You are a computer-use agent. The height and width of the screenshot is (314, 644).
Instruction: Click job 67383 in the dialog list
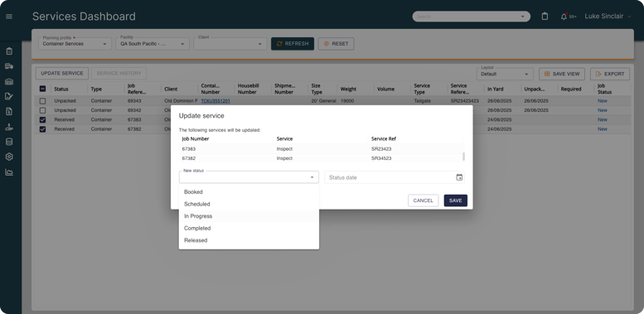(x=188, y=149)
